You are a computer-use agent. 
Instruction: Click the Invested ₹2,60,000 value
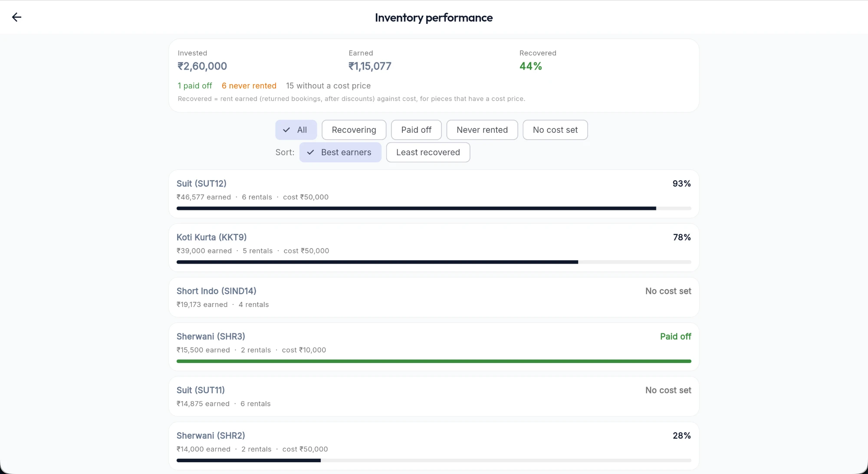(202, 66)
